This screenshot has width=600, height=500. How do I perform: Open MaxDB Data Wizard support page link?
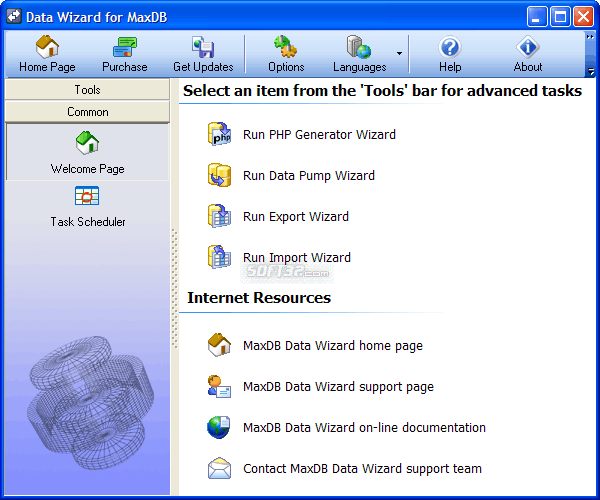[338, 387]
